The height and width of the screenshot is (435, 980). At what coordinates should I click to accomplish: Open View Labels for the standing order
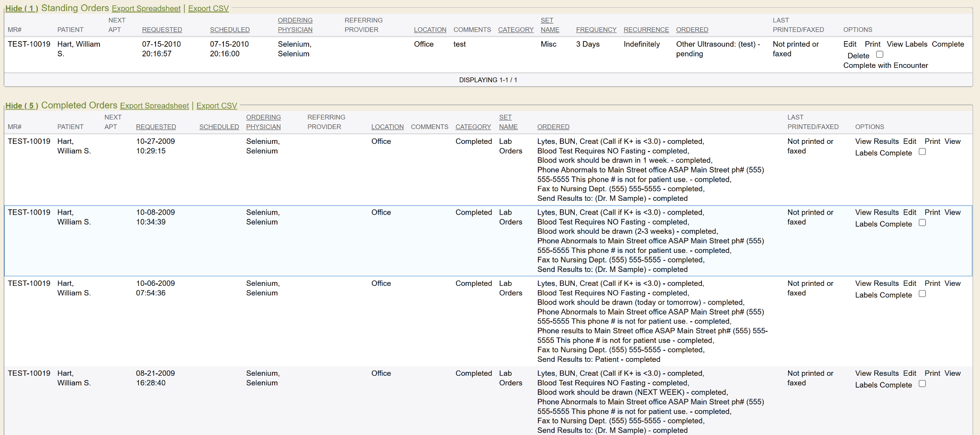click(907, 44)
